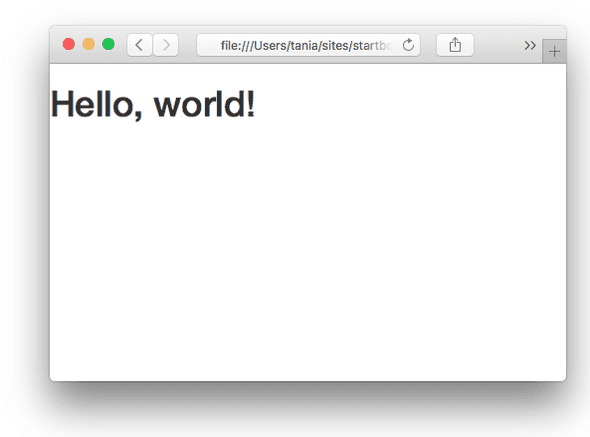Click the word 'Hello,' in the heading

pyautogui.click(x=97, y=105)
